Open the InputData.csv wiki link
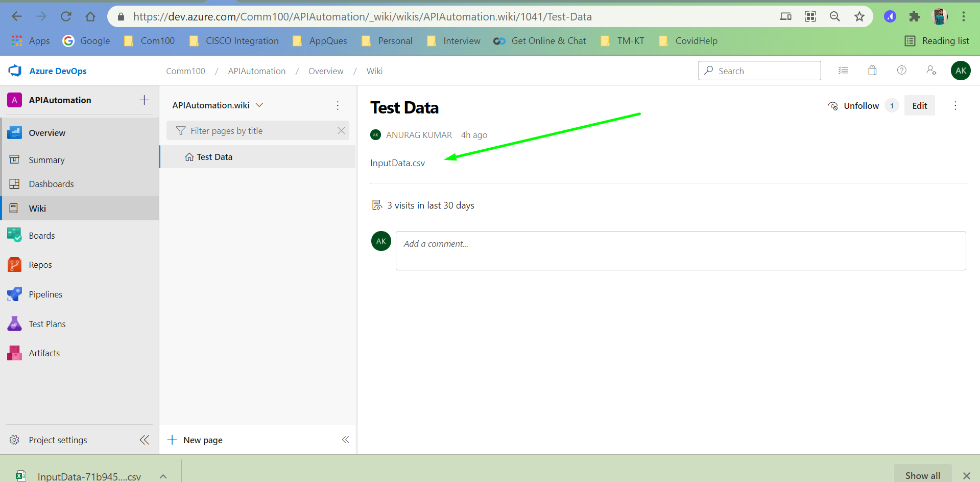 (x=397, y=163)
